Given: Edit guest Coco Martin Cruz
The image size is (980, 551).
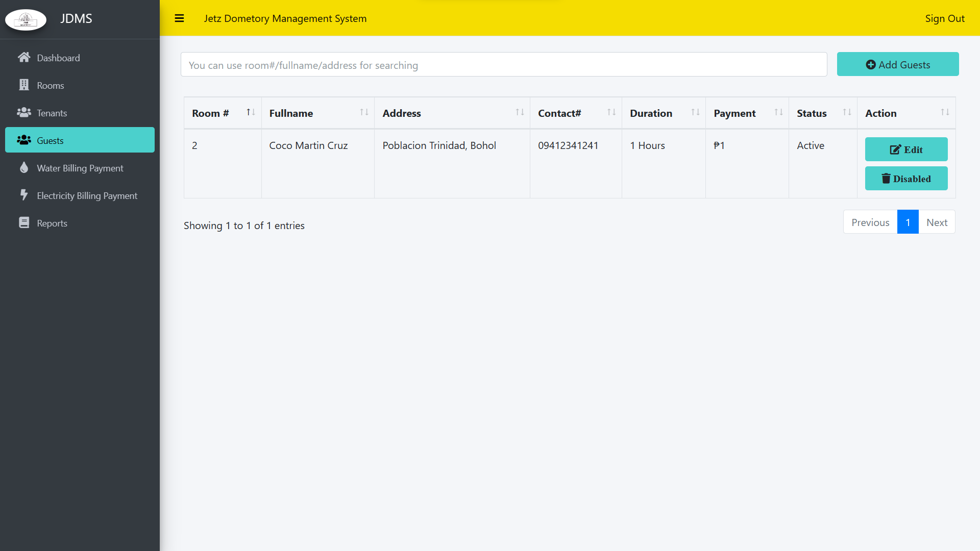Looking at the screenshot, I should click(x=906, y=149).
